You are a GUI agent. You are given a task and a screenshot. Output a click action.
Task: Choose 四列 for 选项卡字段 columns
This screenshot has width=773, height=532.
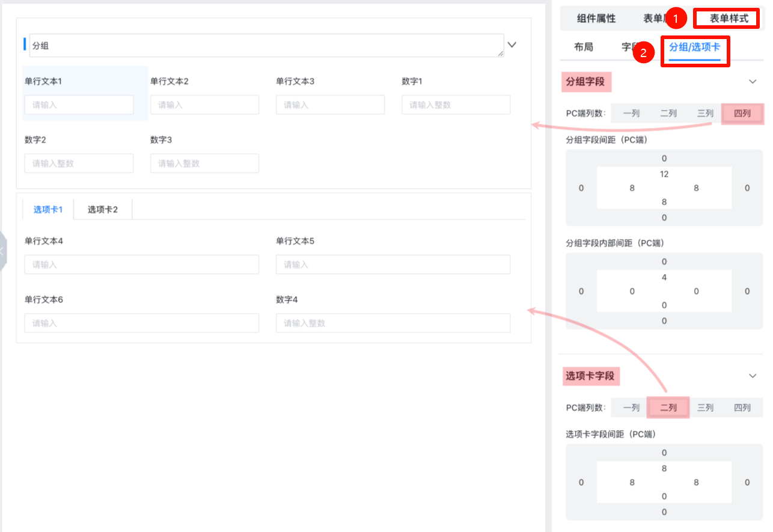pyautogui.click(x=742, y=408)
